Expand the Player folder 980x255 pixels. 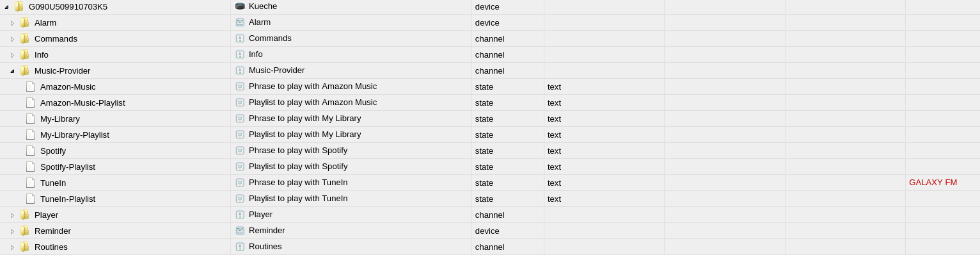[x=12, y=215]
